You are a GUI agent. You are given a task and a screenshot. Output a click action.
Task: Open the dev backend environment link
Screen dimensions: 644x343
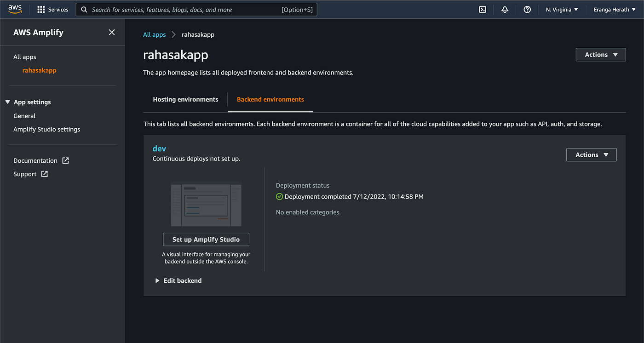(x=159, y=149)
